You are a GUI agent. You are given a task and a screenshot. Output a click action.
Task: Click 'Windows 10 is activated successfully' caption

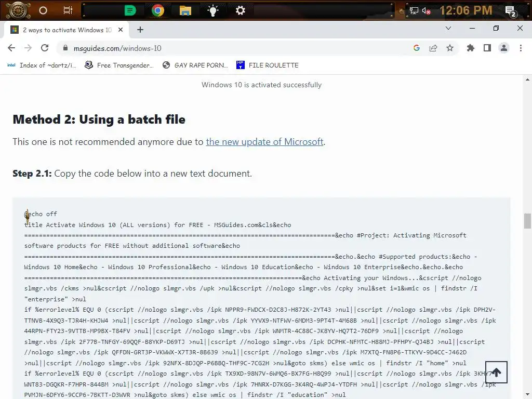pyautogui.click(x=262, y=85)
